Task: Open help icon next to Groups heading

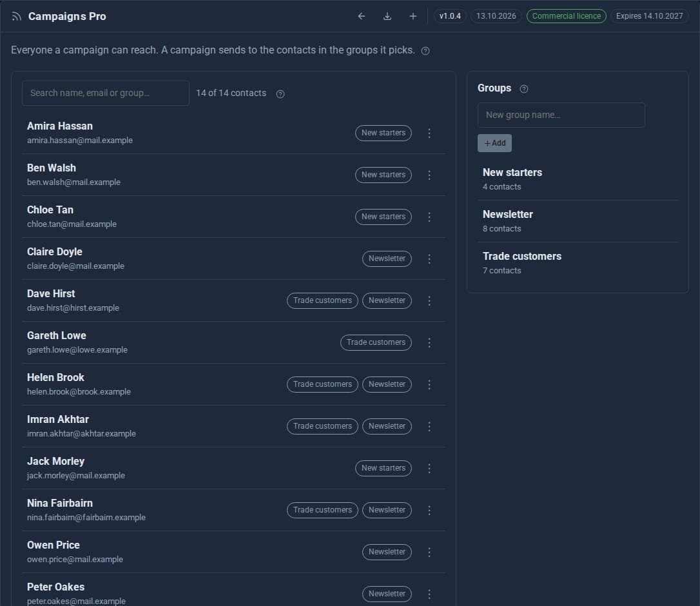Action: click(524, 89)
